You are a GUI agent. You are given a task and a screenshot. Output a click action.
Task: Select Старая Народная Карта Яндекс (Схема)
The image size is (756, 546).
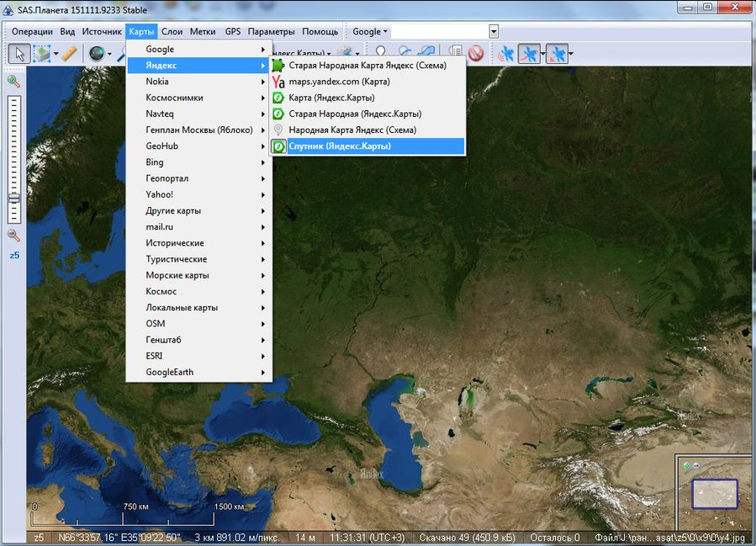367,65
